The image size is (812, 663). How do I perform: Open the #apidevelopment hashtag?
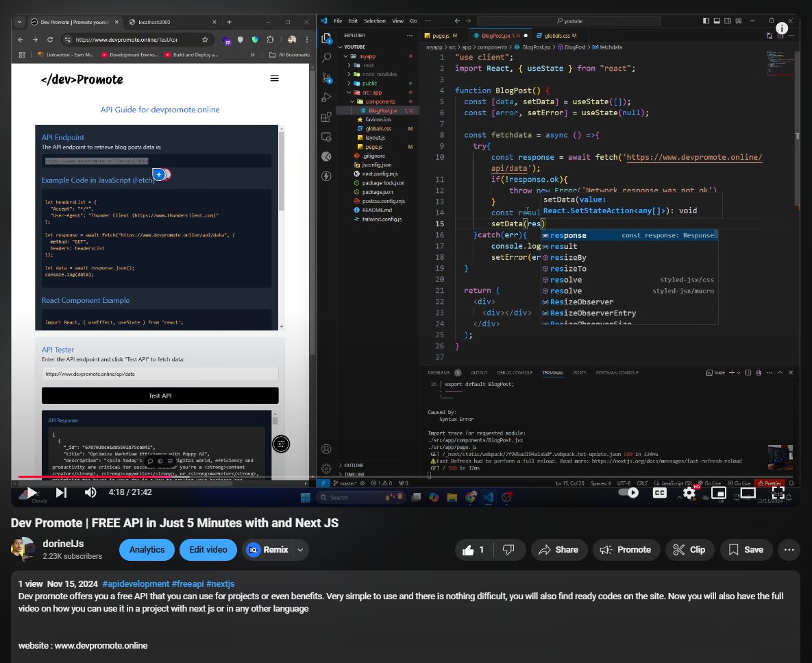[136, 583]
